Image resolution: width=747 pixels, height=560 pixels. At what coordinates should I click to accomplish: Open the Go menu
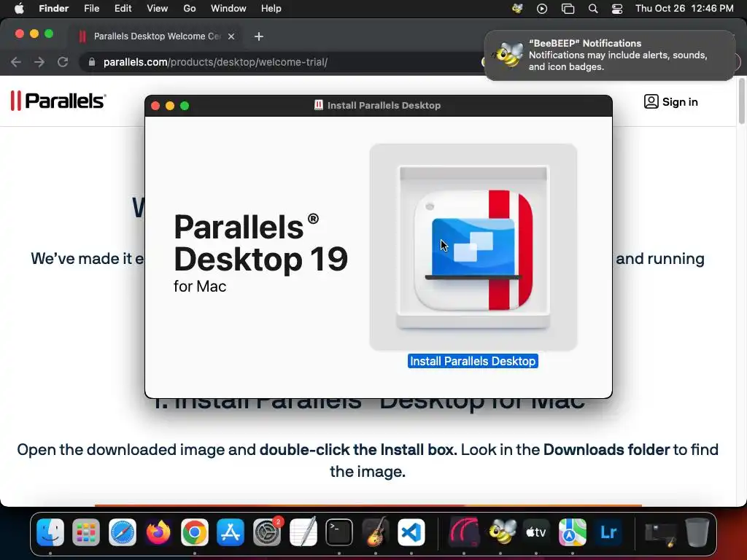click(190, 9)
